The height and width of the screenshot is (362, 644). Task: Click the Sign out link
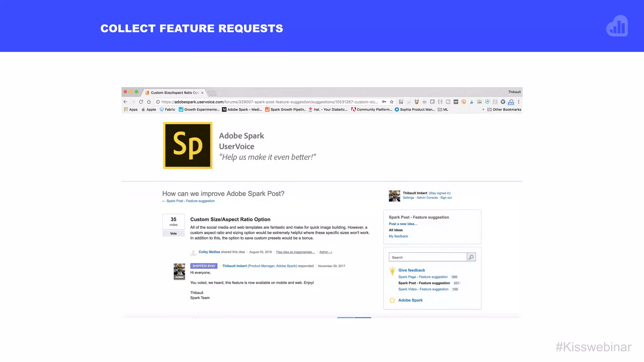pyautogui.click(x=446, y=198)
